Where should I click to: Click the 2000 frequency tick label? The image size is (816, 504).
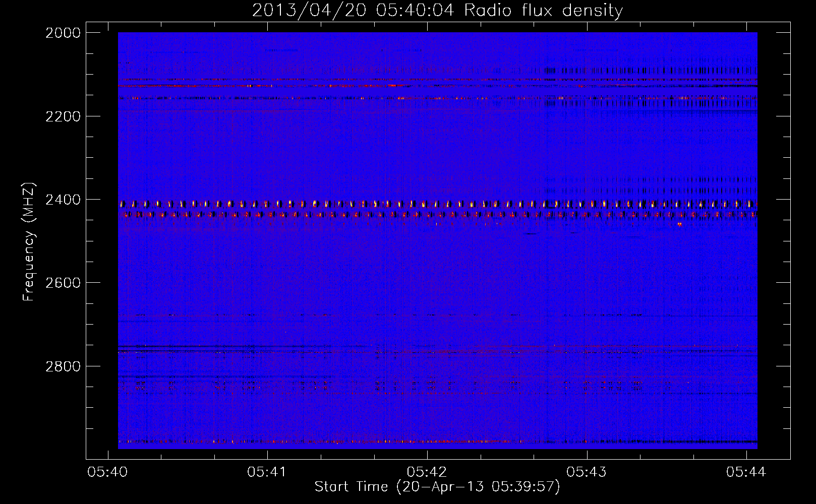tap(63, 33)
